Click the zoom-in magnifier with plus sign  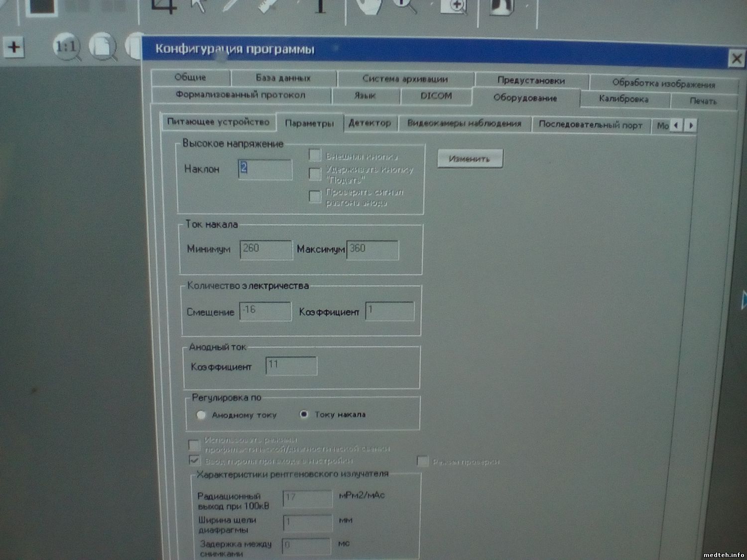tap(455, 6)
